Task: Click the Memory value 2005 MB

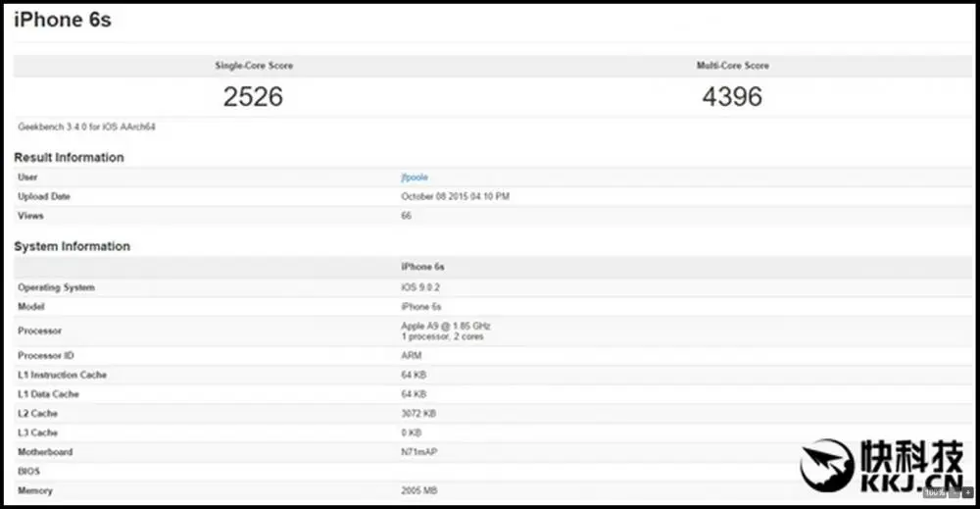Action: (x=418, y=491)
